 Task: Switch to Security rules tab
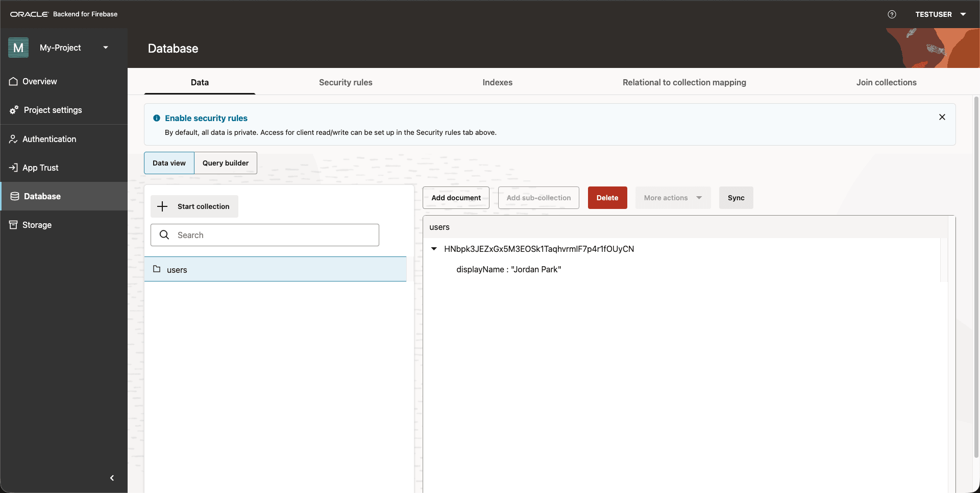(x=346, y=82)
